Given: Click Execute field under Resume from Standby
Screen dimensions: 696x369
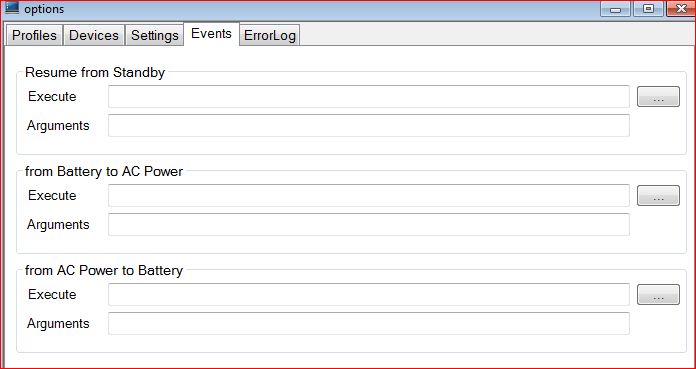Looking at the screenshot, I should point(369,96).
